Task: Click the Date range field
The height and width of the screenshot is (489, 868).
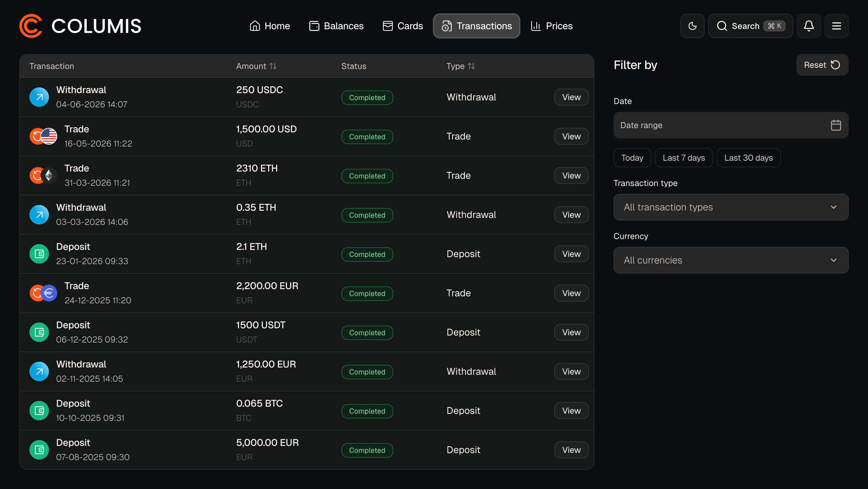Action: [x=731, y=125]
